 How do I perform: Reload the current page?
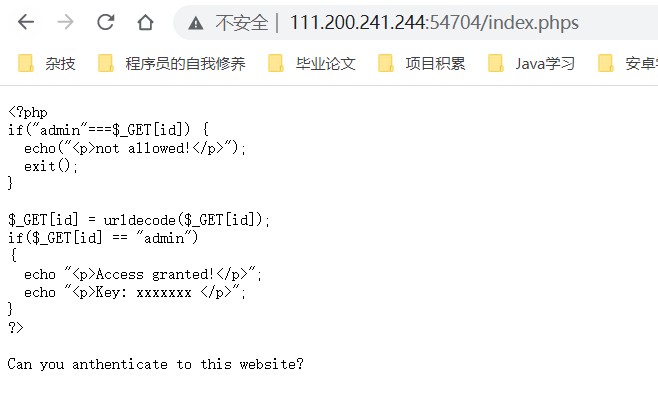pyautogui.click(x=106, y=22)
